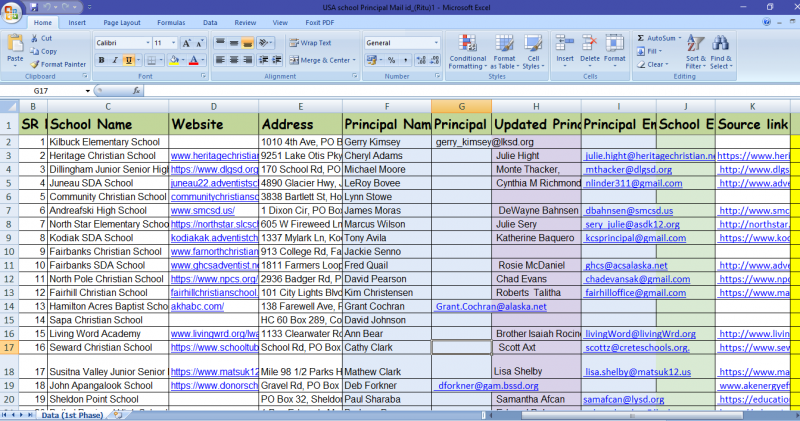
Task: Switch to the Data tab
Action: tap(210, 23)
